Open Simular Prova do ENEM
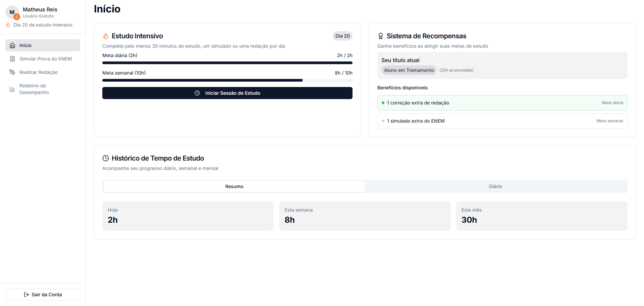This screenshot has width=644, height=306. pos(43,59)
